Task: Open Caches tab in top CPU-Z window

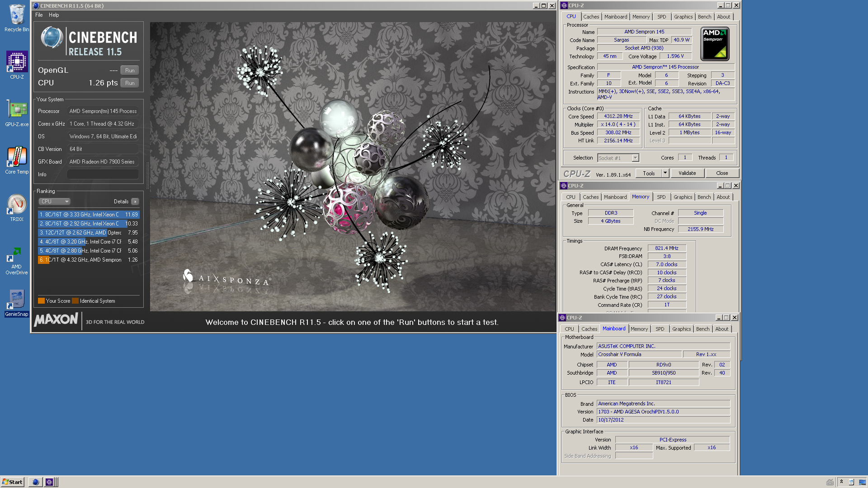Action: click(591, 17)
